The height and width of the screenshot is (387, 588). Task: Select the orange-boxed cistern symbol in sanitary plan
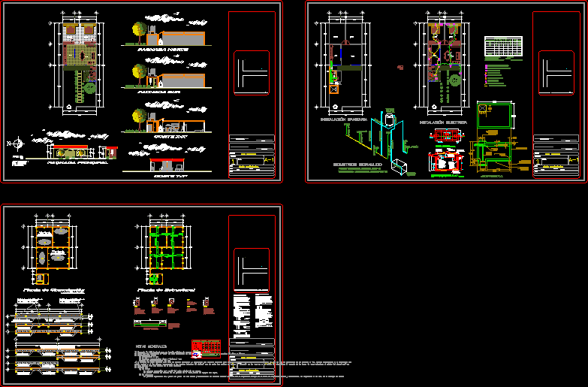click(334, 89)
